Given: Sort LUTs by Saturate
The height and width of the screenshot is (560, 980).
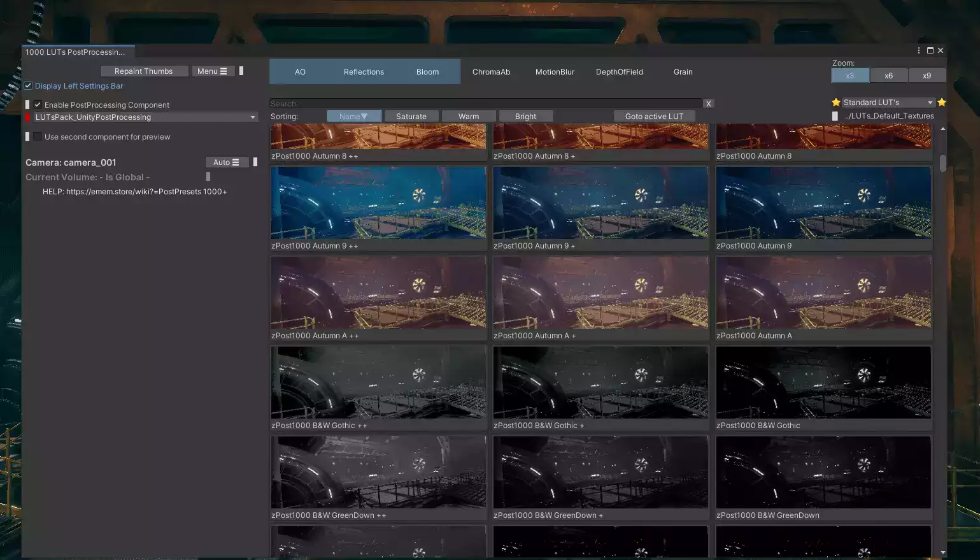Looking at the screenshot, I should (411, 117).
